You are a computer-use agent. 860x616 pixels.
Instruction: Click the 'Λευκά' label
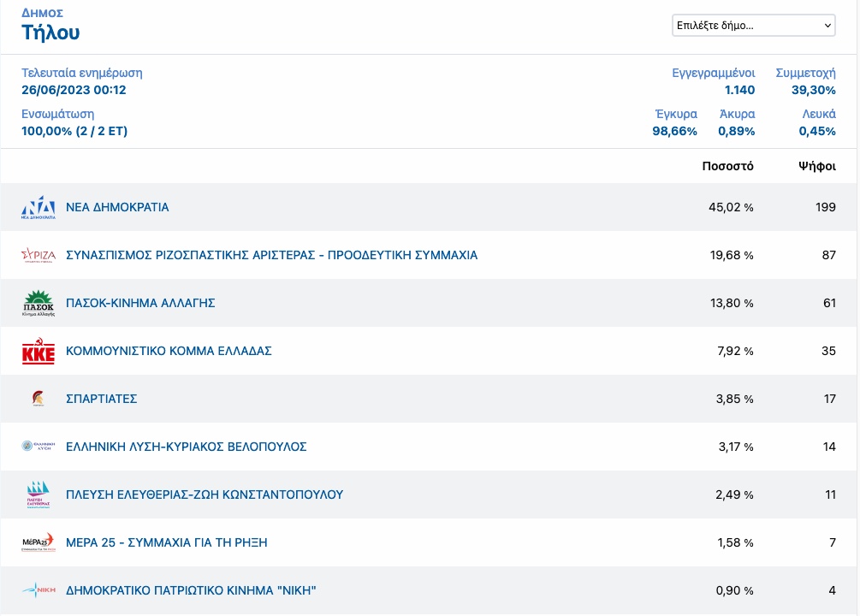[819, 114]
